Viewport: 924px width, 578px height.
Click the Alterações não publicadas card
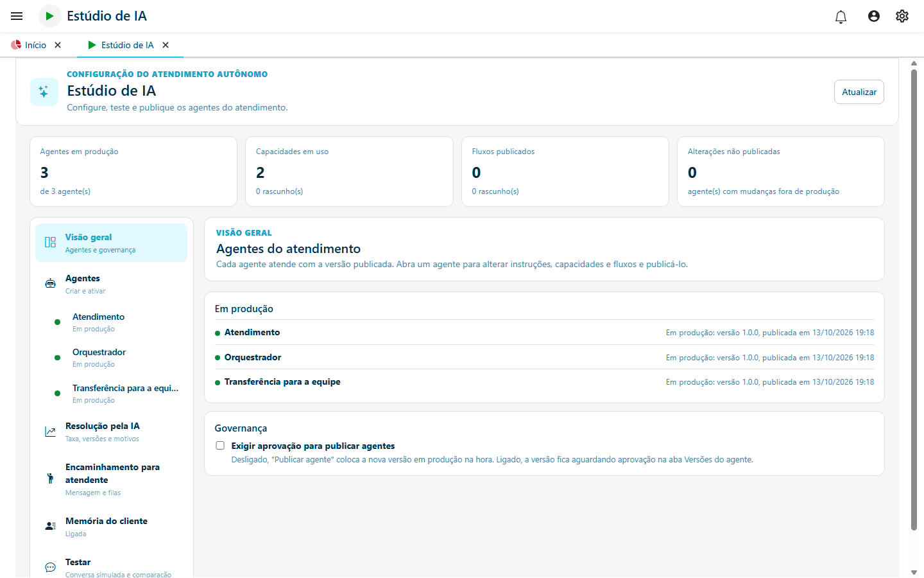click(x=781, y=171)
